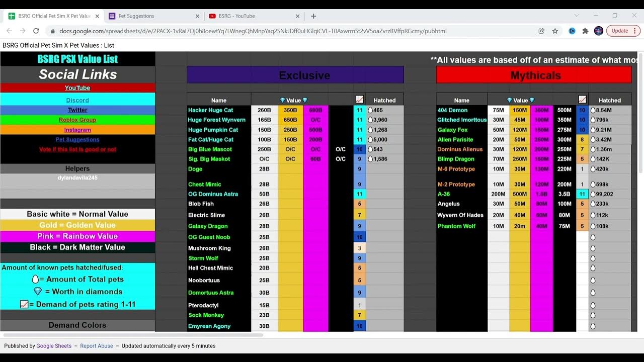This screenshot has width=644, height=362.
Task: Click the egg icon in the legend panel
Action: (35, 279)
